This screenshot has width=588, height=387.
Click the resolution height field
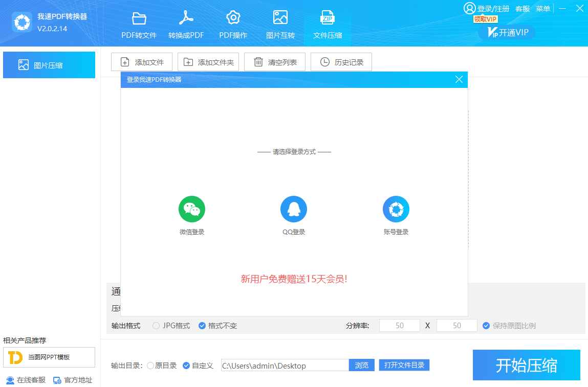(x=457, y=326)
